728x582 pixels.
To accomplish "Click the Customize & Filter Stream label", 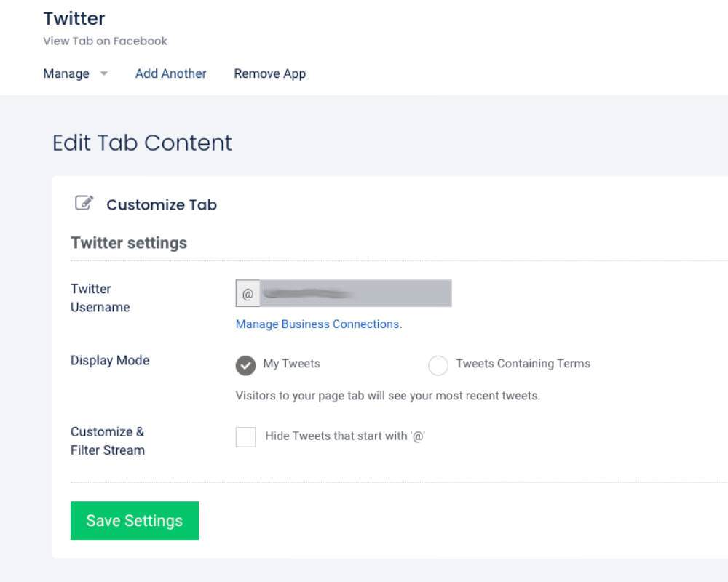I will (108, 441).
